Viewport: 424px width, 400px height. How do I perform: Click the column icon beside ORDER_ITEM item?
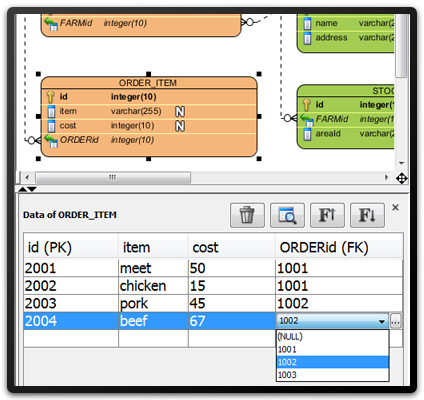(x=51, y=111)
